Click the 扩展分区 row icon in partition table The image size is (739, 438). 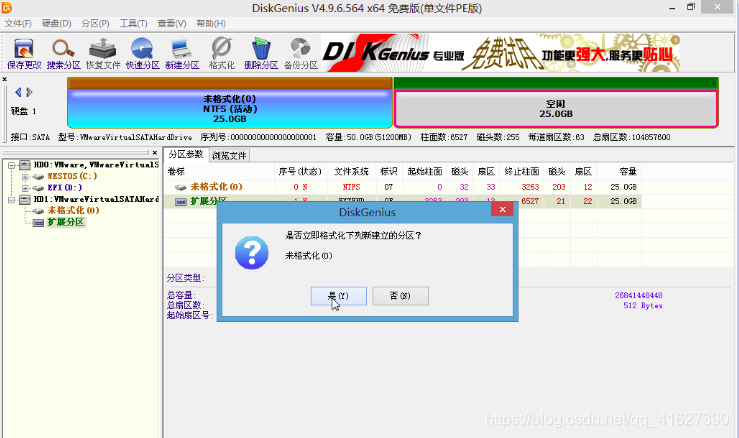point(181,201)
